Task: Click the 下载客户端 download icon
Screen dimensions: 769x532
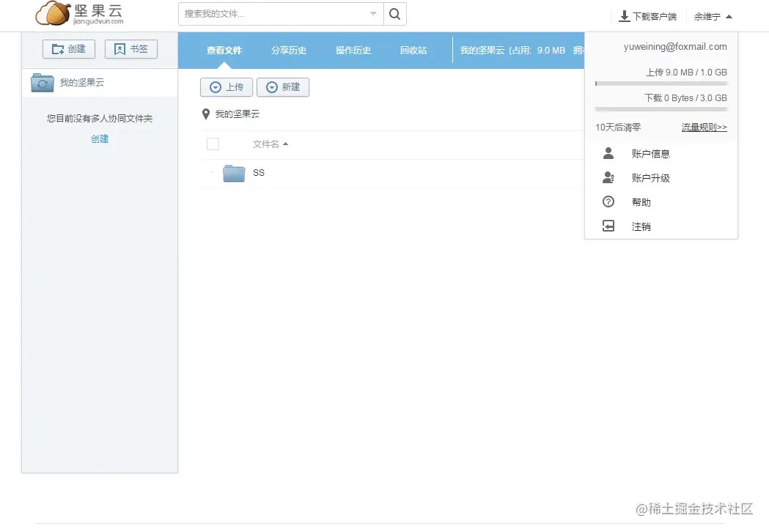Action: tap(624, 15)
